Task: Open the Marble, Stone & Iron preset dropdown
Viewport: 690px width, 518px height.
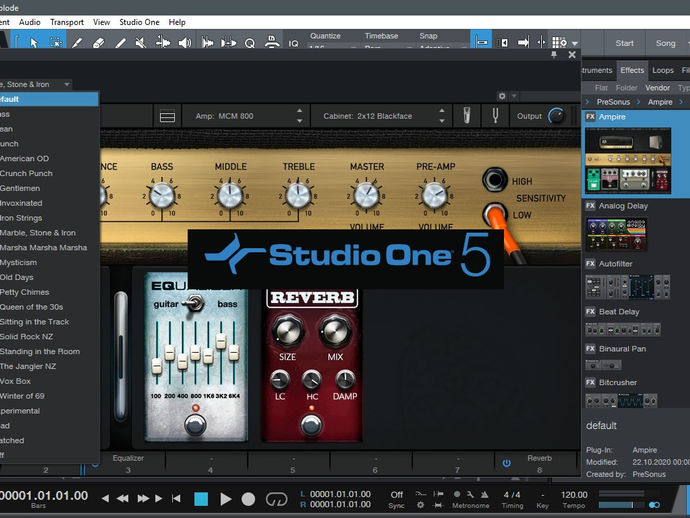Action: pos(36,84)
